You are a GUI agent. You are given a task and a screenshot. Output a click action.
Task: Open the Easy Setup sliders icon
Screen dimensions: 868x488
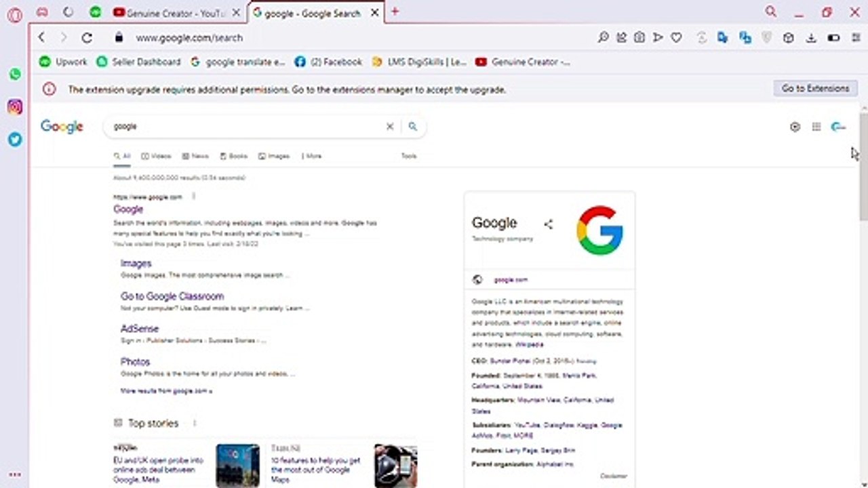click(856, 38)
